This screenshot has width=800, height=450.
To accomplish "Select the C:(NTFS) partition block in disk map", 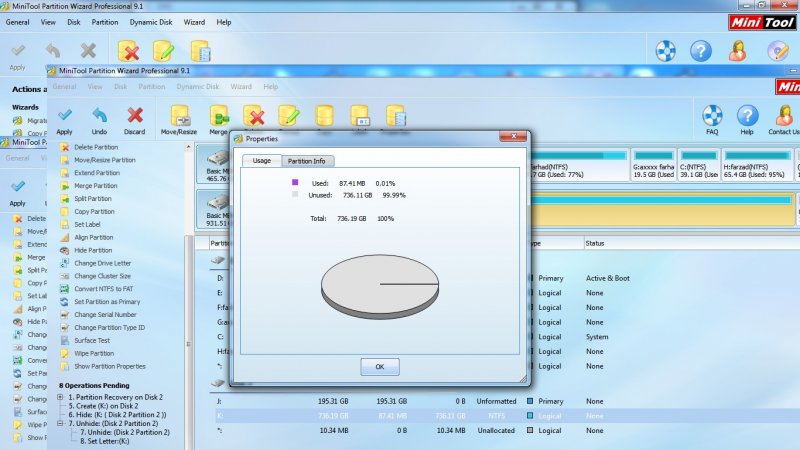I will tap(698, 165).
